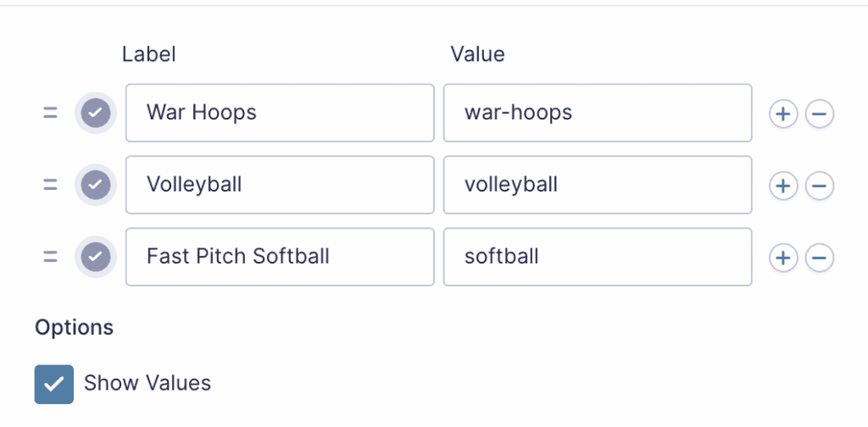Viewport: 868px width, 427px height.
Task: Add a choice after War Hoops
Action: pos(783,113)
